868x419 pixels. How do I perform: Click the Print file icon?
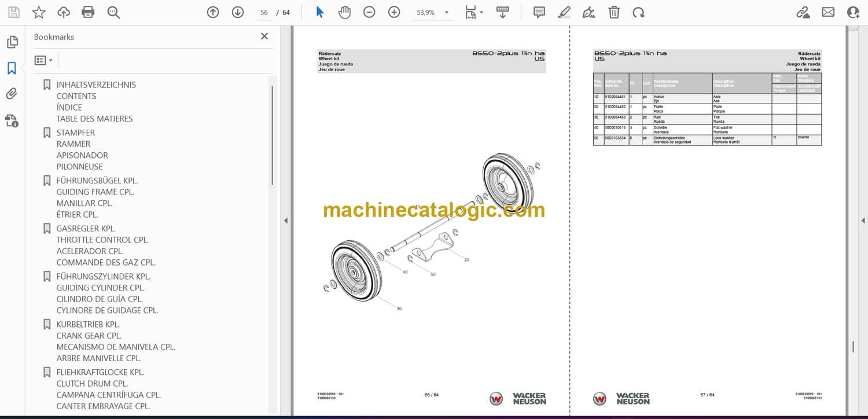[88, 12]
